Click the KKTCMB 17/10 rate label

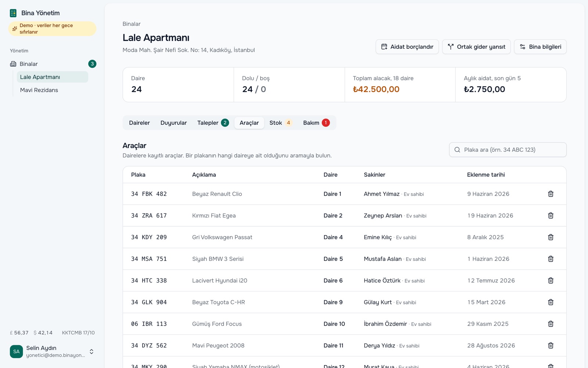78,333
